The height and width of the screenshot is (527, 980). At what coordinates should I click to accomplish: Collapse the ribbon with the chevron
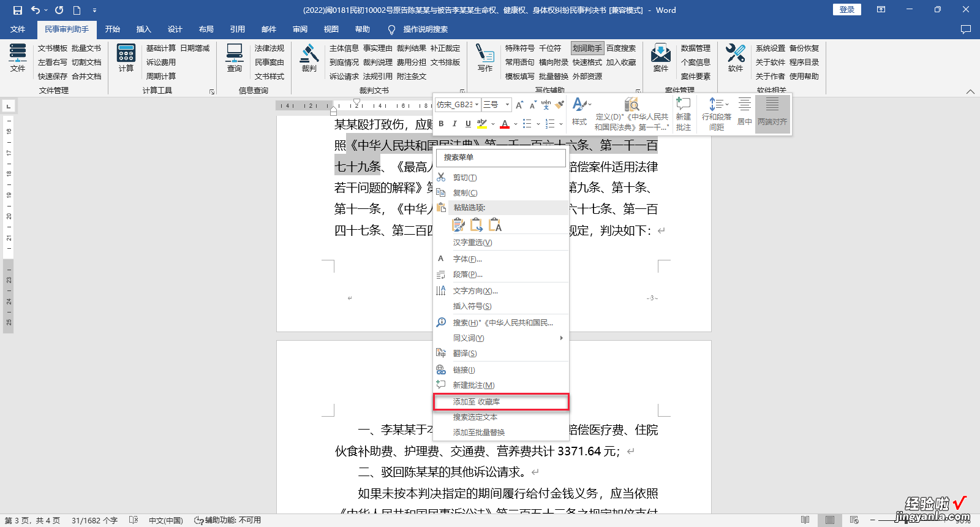(970, 91)
